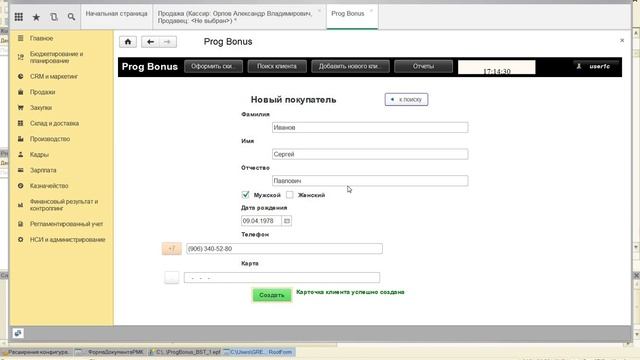Open НСИ и администрирование section

pyautogui.click(x=67, y=240)
